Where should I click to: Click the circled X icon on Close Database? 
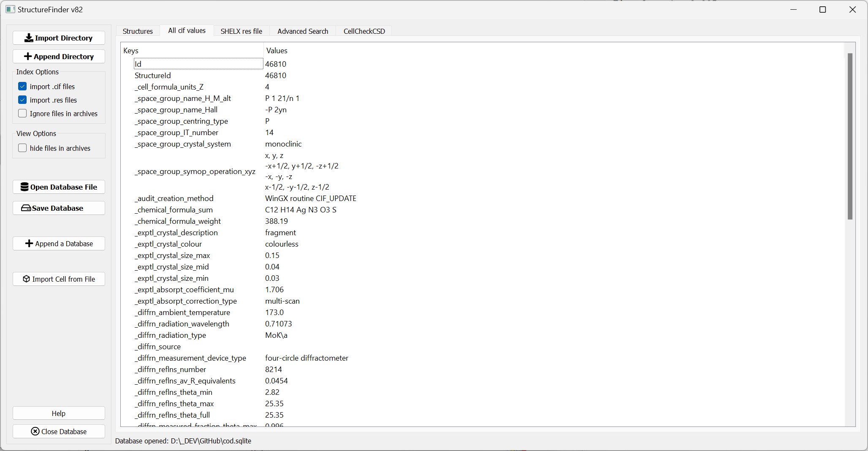pos(35,432)
